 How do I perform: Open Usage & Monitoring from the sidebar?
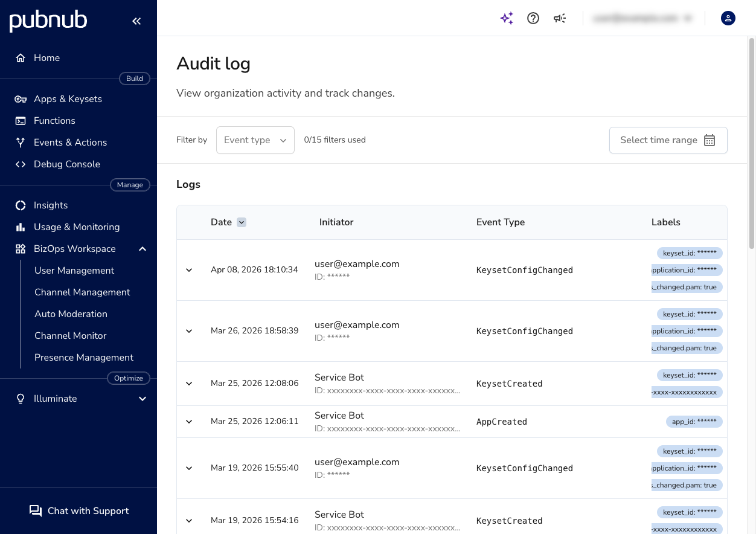tap(77, 227)
